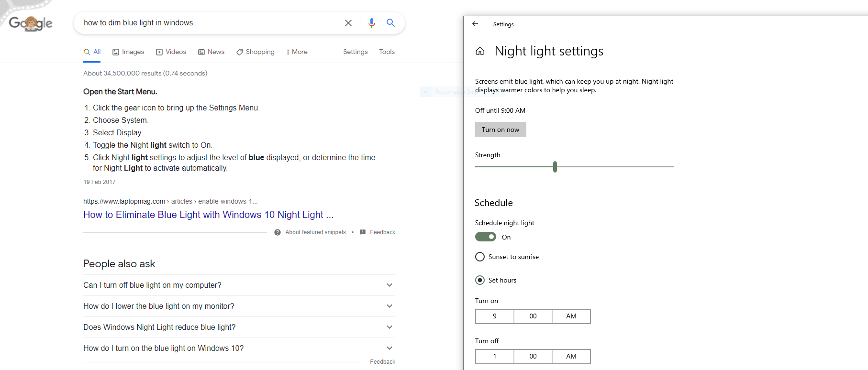This screenshot has width=868, height=370.
Task: Toggle the Schedule night light switch off
Action: tap(486, 237)
